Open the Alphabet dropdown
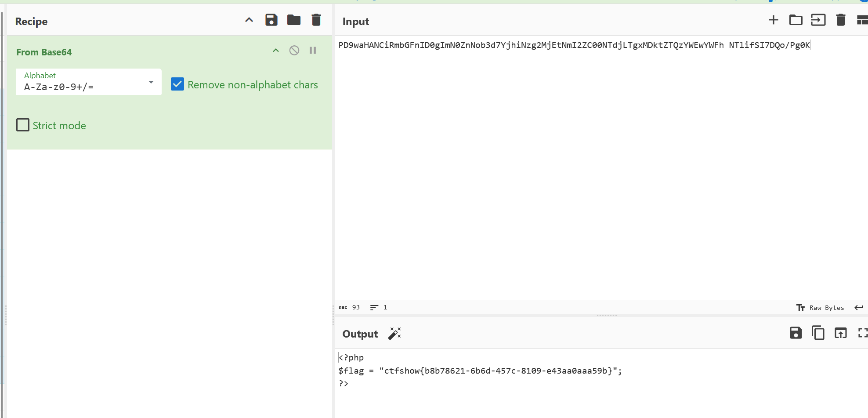 (x=89, y=82)
